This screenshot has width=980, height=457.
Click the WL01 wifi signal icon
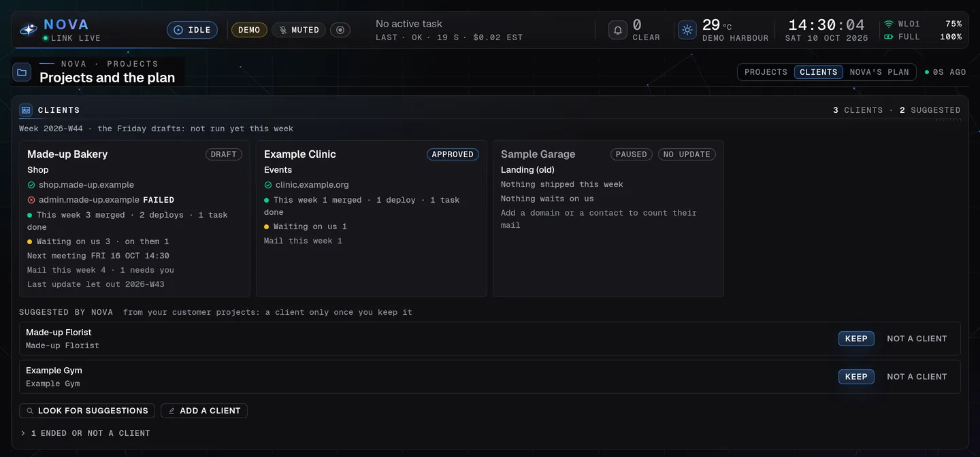tap(888, 24)
